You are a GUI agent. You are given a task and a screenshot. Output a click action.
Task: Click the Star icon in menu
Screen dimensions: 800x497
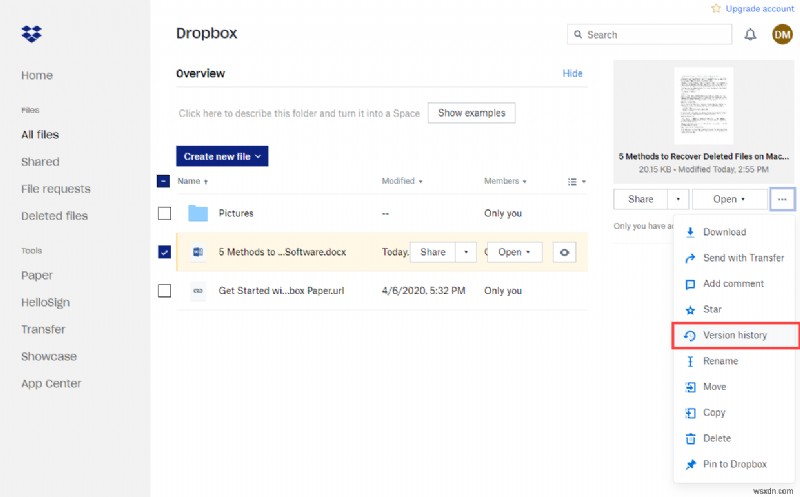click(690, 310)
